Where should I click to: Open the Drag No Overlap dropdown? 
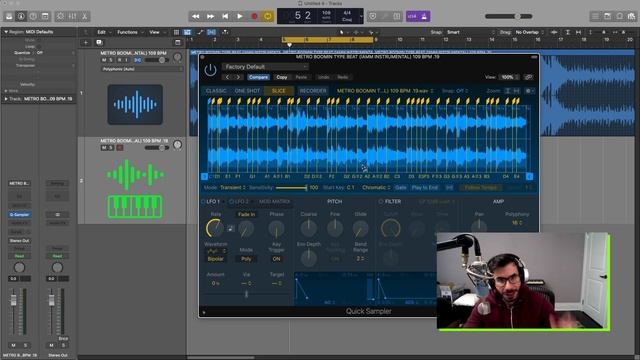(x=529, y=32)
